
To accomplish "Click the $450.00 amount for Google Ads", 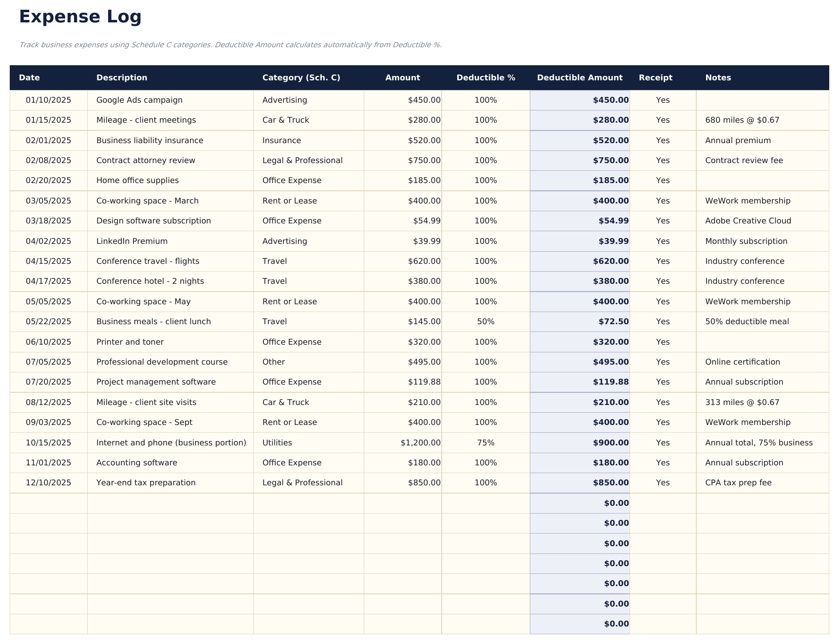I will coord(422,100).
